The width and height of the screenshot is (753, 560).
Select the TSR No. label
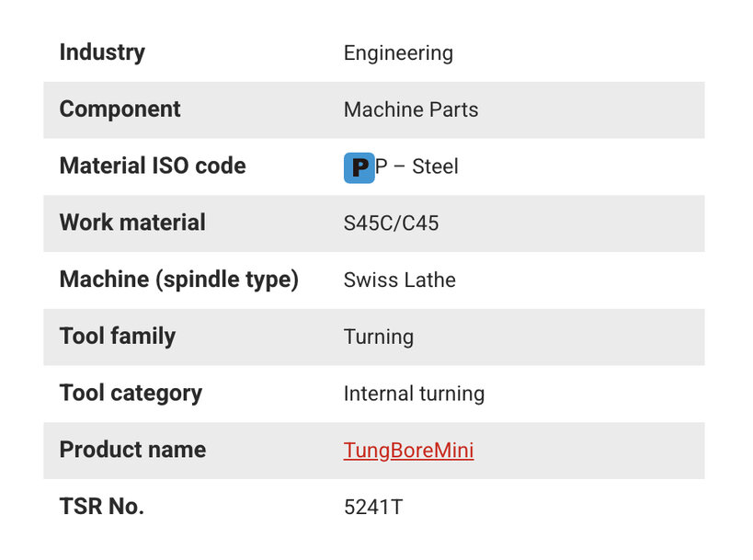102,507
